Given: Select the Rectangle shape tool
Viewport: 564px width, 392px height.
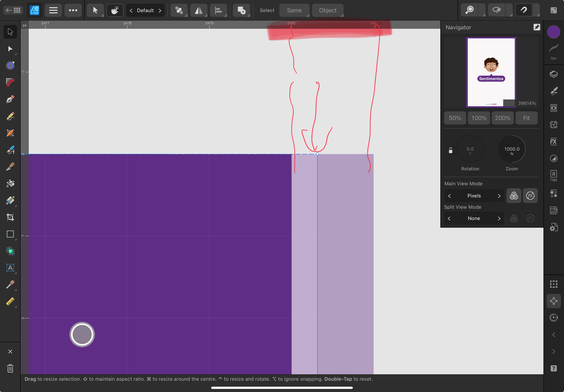Looking at the screenshot, I should point(10,234).
